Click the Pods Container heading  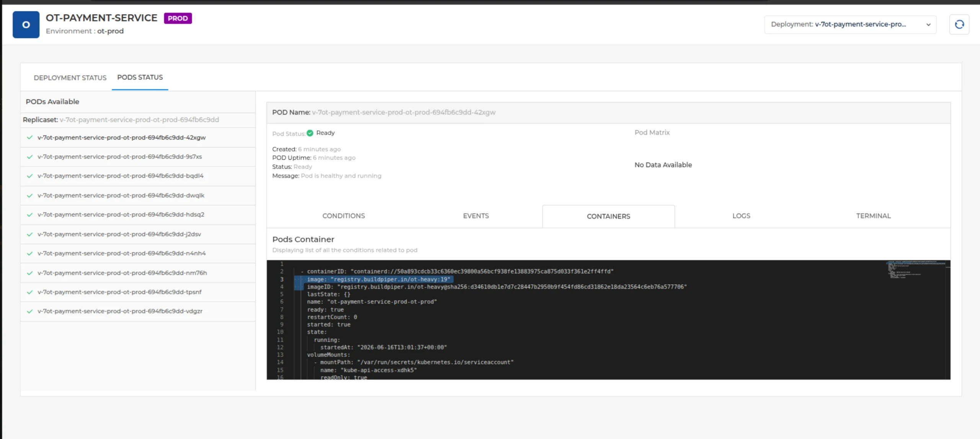(x=303, y=239)
